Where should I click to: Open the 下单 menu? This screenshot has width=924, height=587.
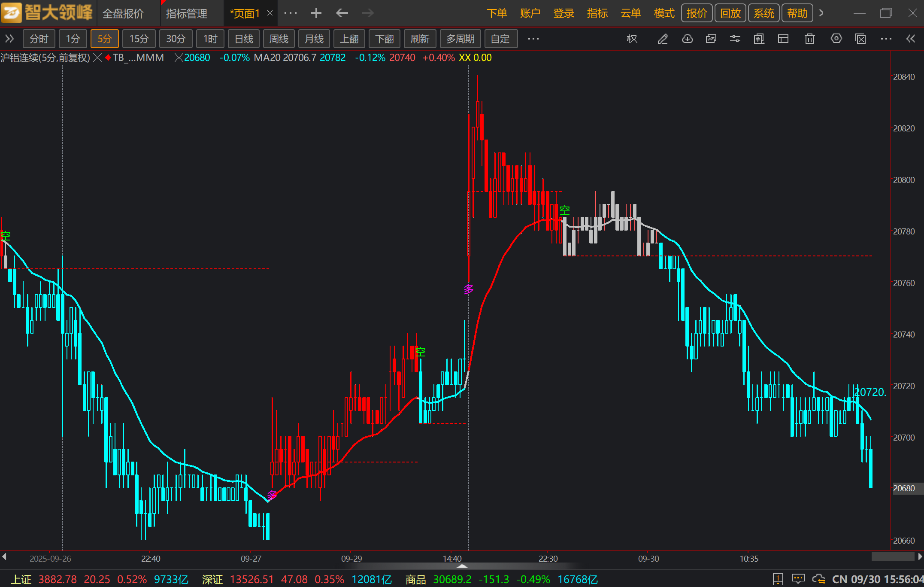tap(497, 13)
